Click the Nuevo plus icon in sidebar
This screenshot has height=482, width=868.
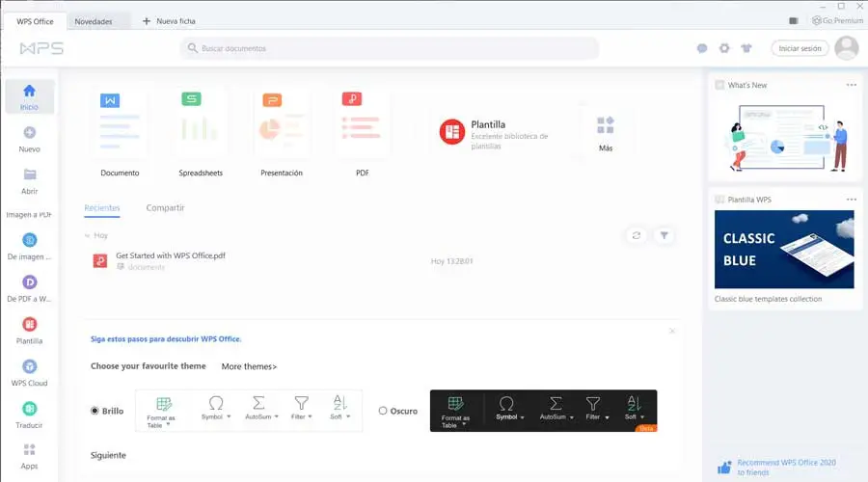(x=29, y=133)
